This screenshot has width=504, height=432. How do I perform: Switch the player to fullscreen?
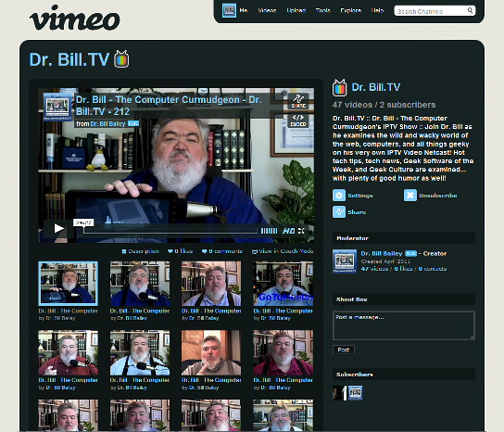pos(301,231)
